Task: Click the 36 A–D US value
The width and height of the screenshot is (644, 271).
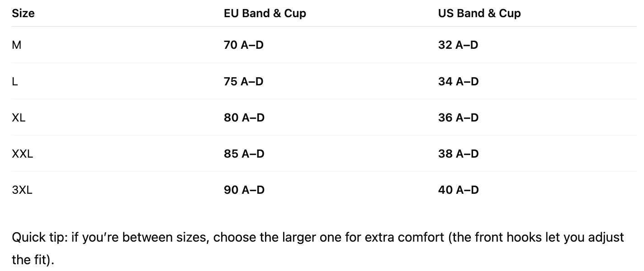Action: (x=458, y=117)
